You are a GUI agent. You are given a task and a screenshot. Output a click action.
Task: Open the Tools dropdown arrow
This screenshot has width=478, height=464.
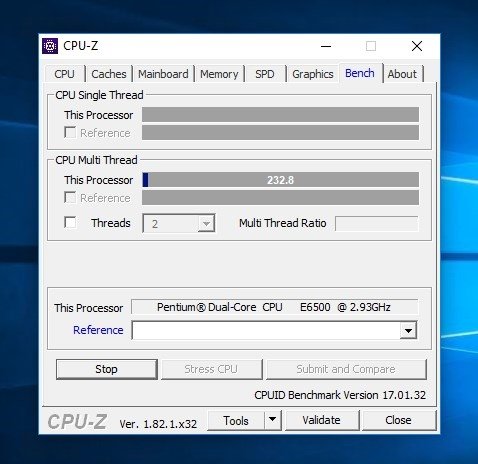[x=273, y=420]
